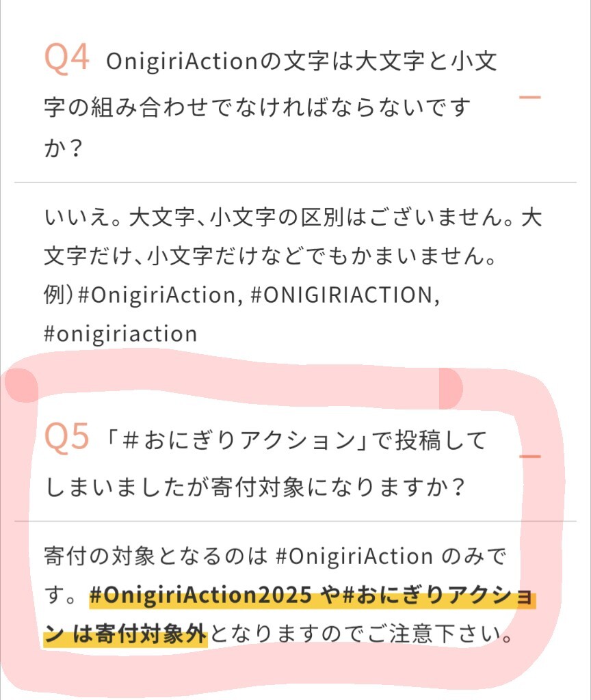The height and width of the screenshot is (700, 591).
Task: Click 「#おにぎりアクション」 in the Q5 question
Action: coord(233,441)
